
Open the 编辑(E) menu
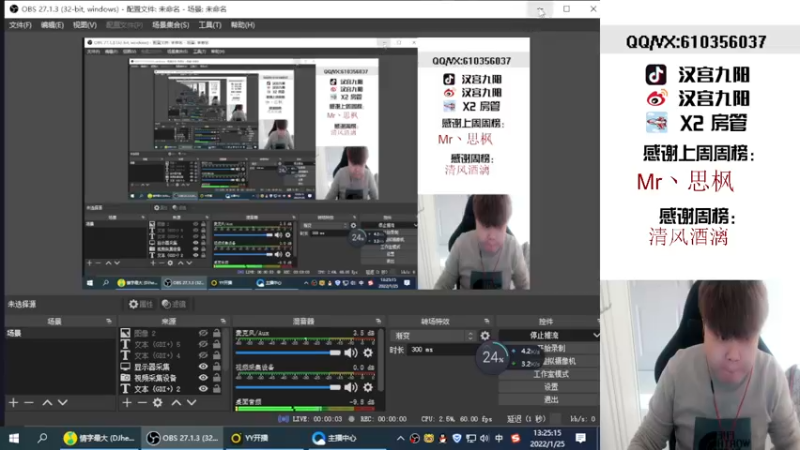52,24
